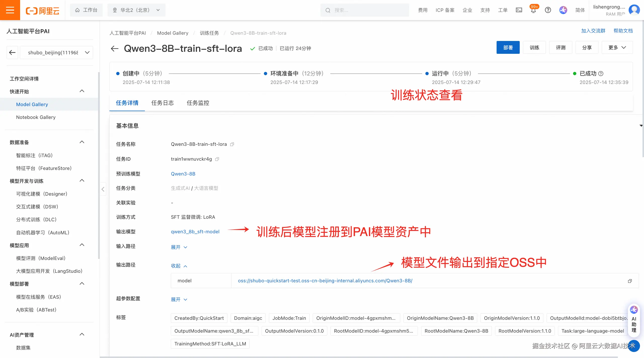
Task: Go back using the workspace back arrow
Action: (12, 52)
